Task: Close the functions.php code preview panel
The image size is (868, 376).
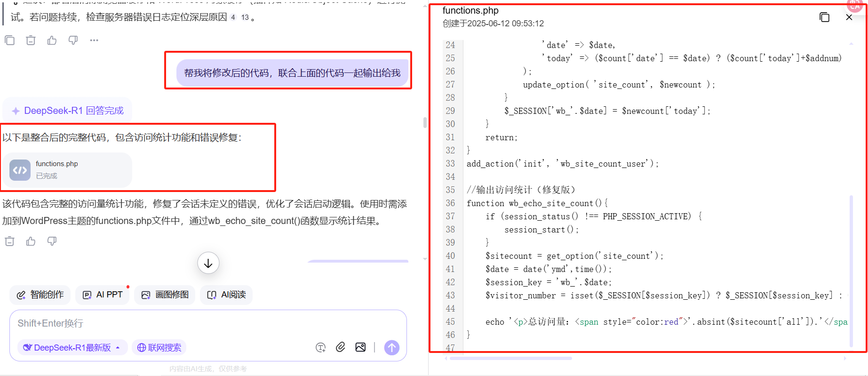Action: click(x=849, y=17)
